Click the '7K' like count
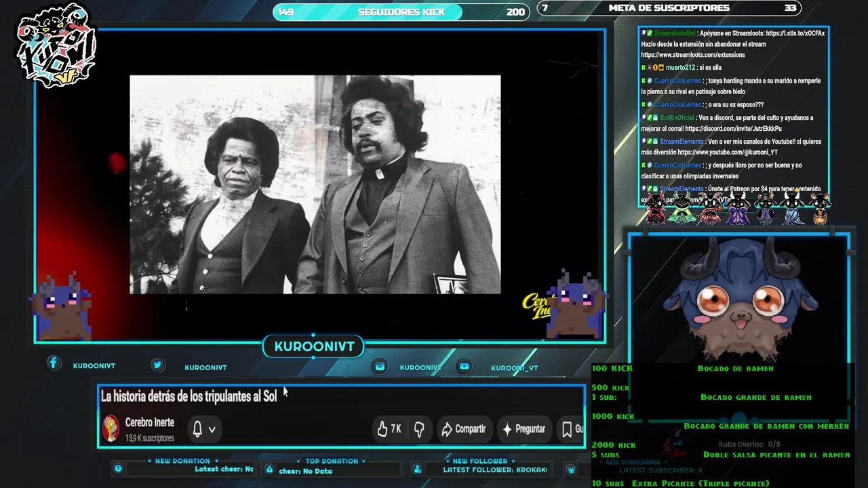Viewport: 868px width, 488px height. (x=396, y=429)
